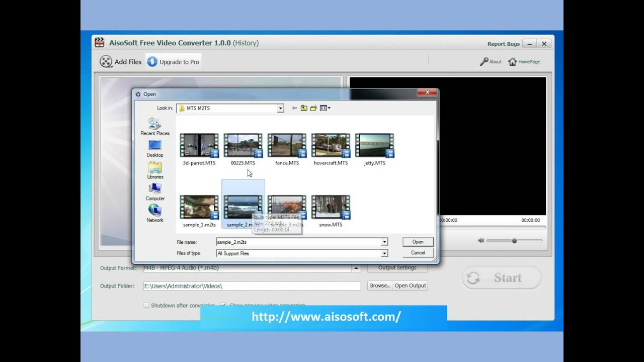
Task: Create a new folder in the dialog
Action: coord(313,108)
